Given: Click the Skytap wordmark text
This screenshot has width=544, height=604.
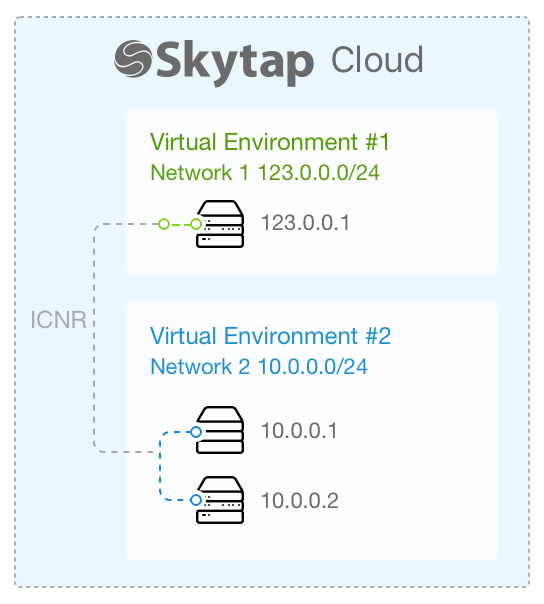Looking at the screenshot, I should coord(234,63).
